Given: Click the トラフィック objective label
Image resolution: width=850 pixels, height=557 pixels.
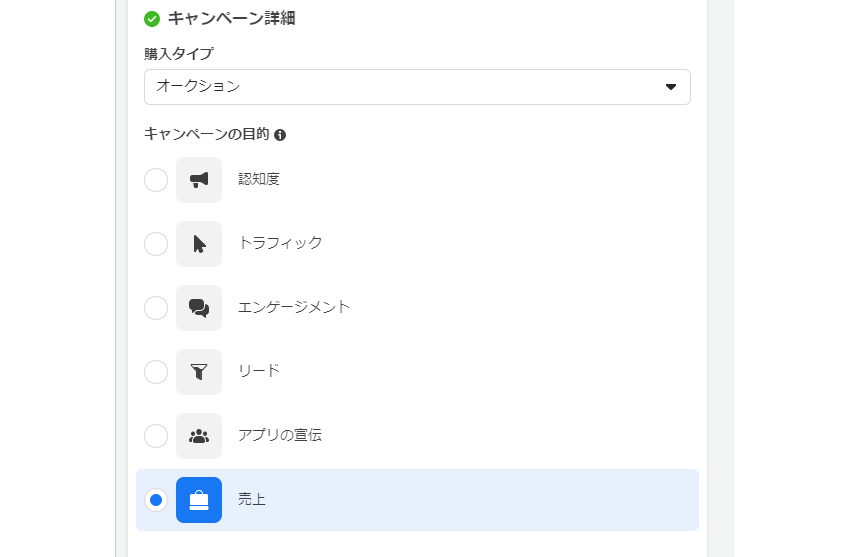Looking at the screenshot, I should click(280, 243).
